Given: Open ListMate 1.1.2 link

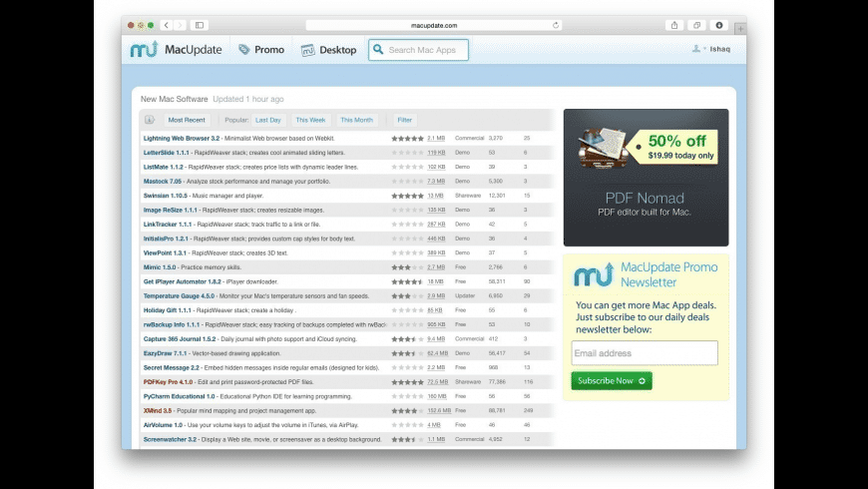Looking at the screenshot, I should click(x=164, y=167).
